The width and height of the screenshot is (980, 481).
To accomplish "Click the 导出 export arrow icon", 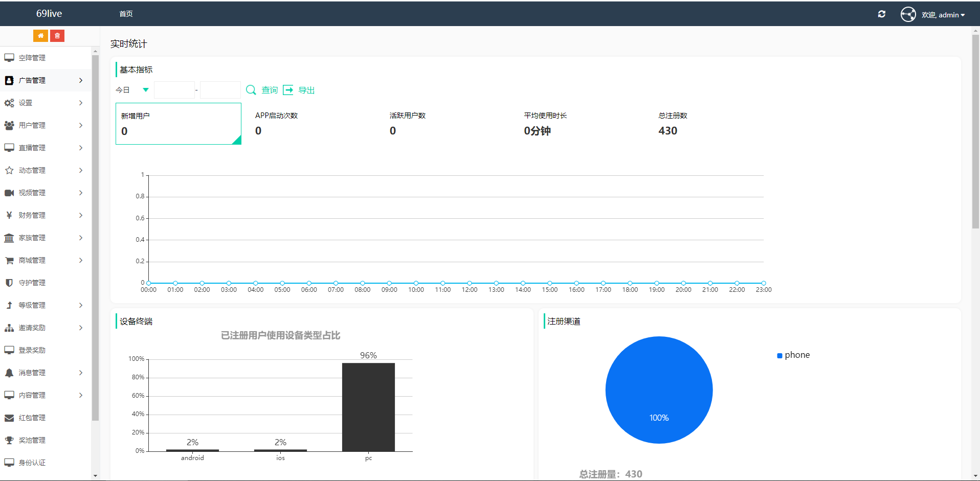I will [x=288, y=90].
